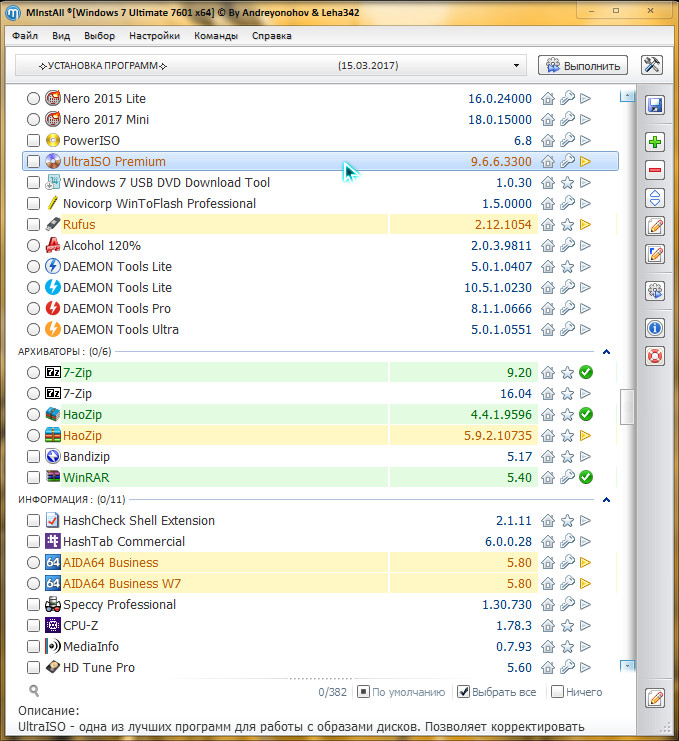679x741 pixels.
Task: Toggle the 'По умолчанию' checkbox
Action: [x=363, y=692]
